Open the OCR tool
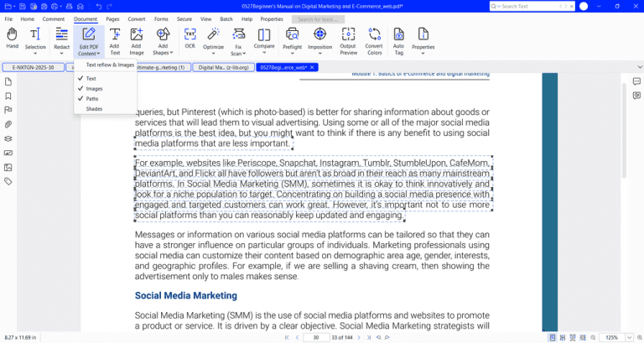The height and width of the screenshot is (343, 644). [x=190, y=39]
